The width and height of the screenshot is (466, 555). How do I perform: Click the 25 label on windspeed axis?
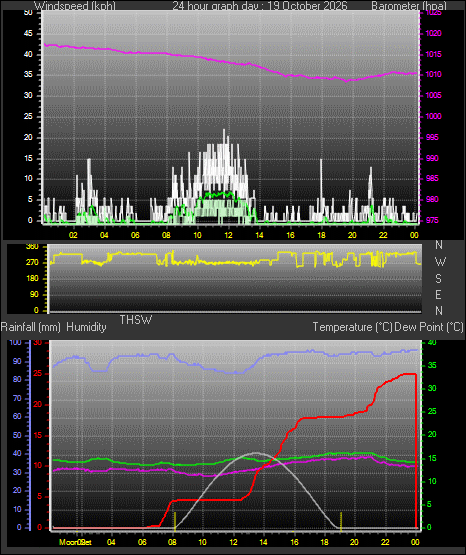tap(28, 116)
